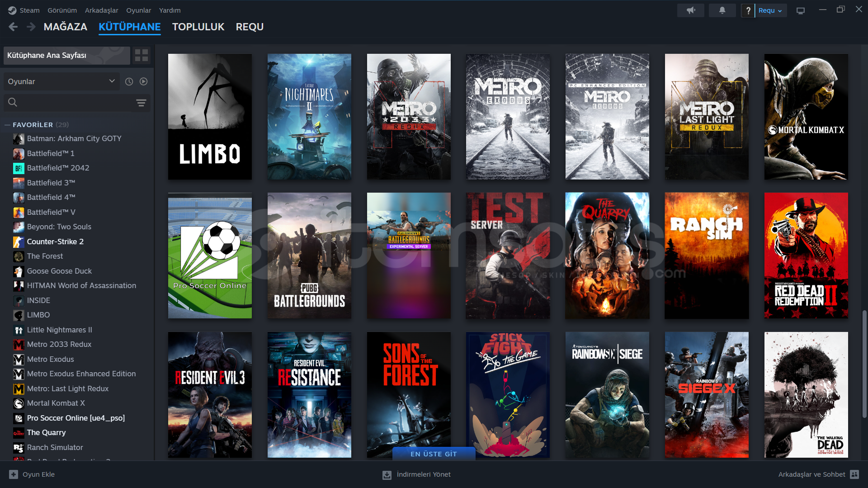Select INSIDE in favorites list
The image size is (868, 488).
(x=38, y=300)
